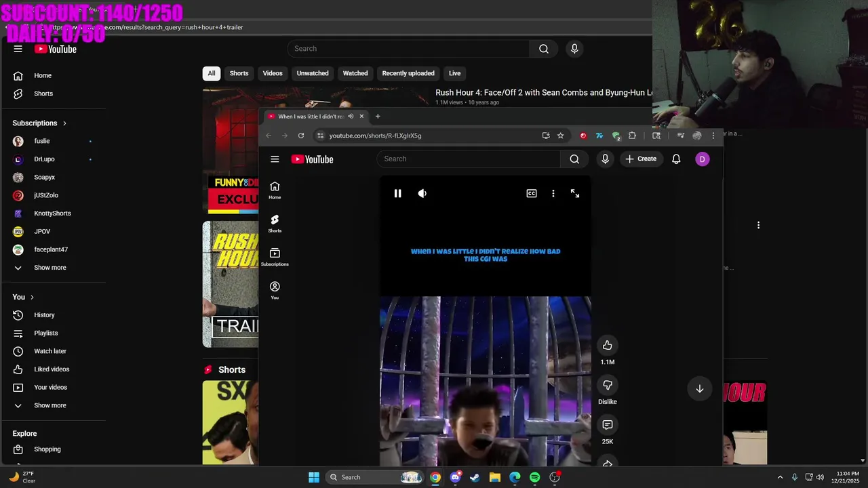Select the Recently uploaded filter chip
The width and height of the screenshot is (868, 488).
pyautogui.click(x=408, y=73)
